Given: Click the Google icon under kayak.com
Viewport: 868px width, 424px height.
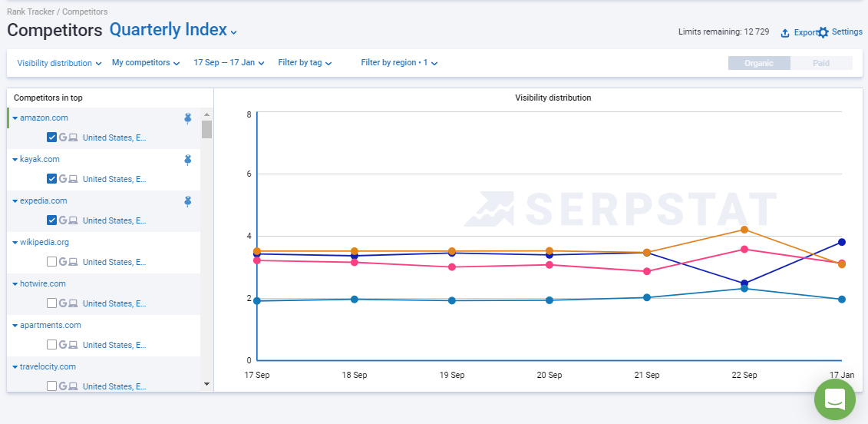Looking at the screenshot, I should pyautogui.click(x=63, y=179).
